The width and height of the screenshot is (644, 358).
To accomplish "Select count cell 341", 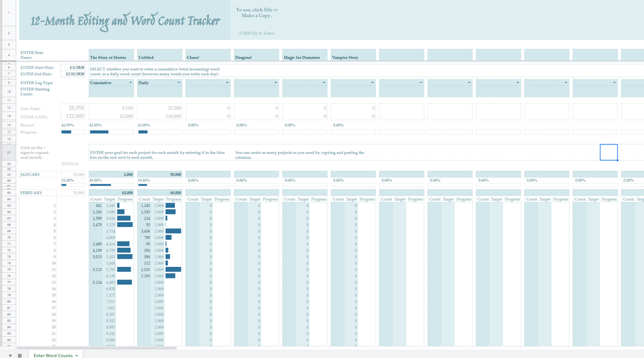I will click(x=96, y=205).
